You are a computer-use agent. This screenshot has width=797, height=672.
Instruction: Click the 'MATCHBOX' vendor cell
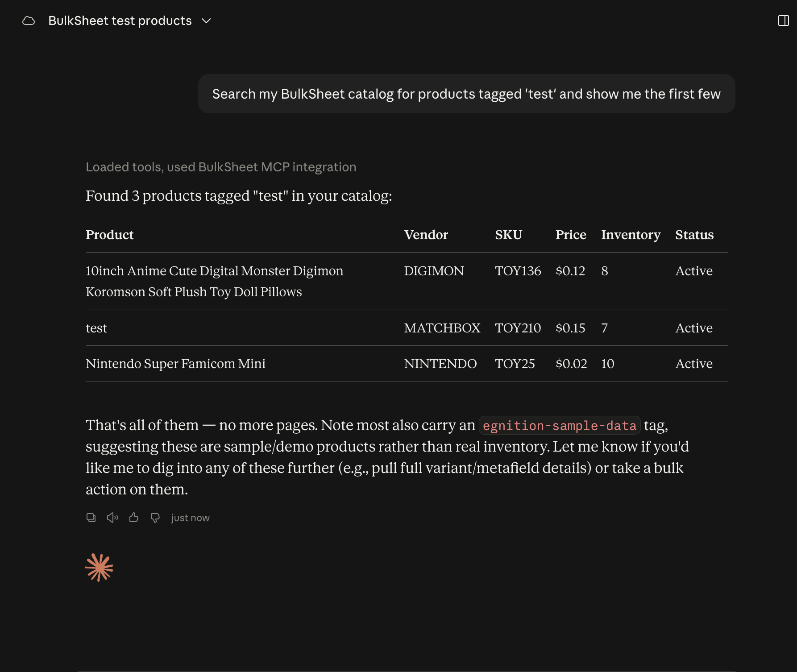pyautogui.click(x=442, y=328)
